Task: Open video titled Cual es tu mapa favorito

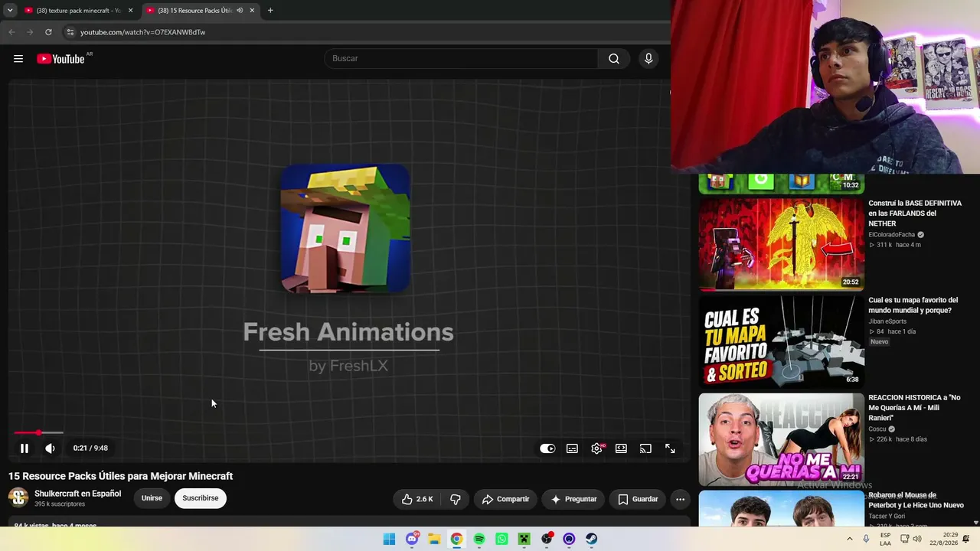Action: pyautogui.click(x=913, y=305)
